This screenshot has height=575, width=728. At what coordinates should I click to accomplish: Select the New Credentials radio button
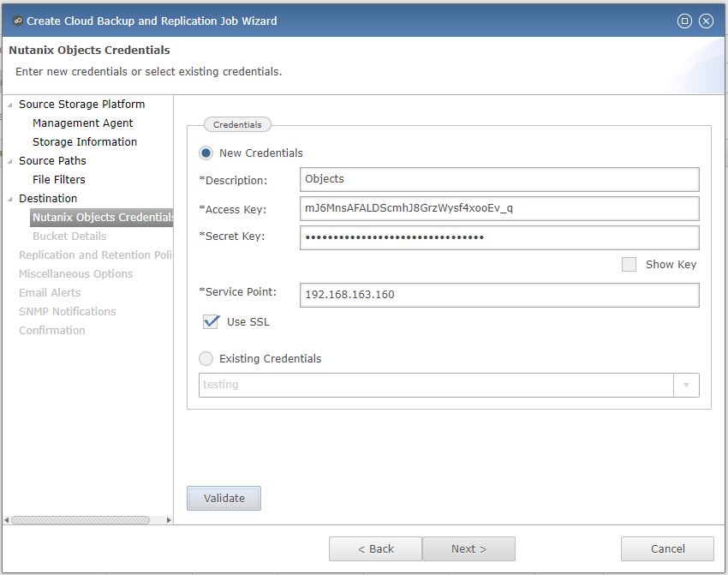pyautogui.click(x=206, y=153)
